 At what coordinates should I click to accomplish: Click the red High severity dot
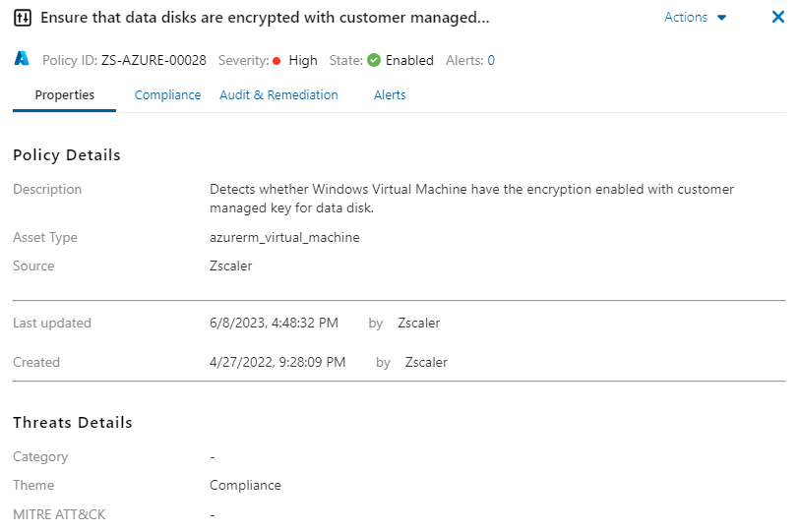[277, 60]
